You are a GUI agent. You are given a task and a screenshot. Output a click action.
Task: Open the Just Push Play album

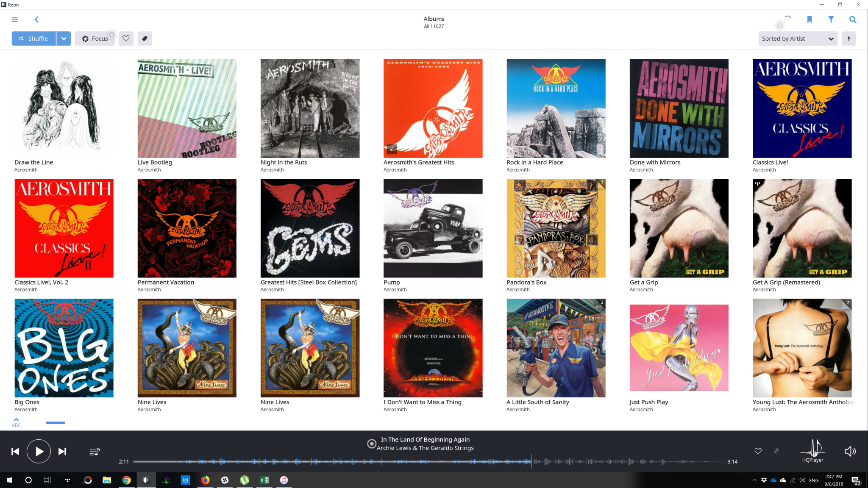(679, 348)
